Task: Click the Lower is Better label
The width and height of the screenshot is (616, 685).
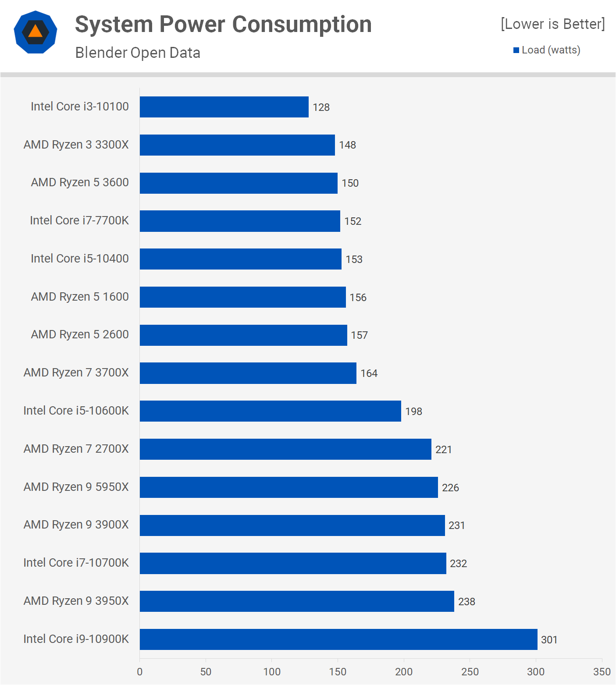Action: (552, 24)
